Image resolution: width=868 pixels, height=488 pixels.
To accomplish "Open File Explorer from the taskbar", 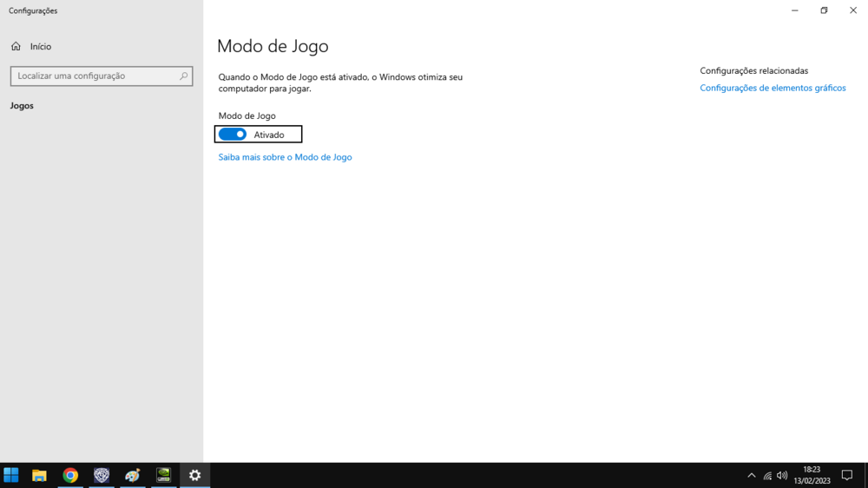I will click(39, 475).
